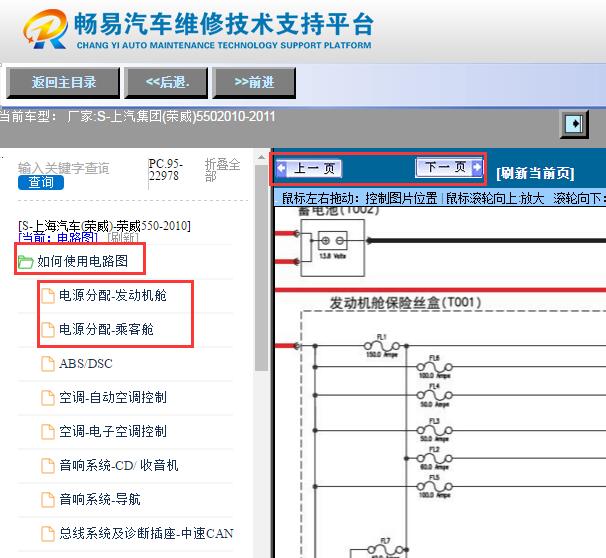
Task: Click page icon beside 音响系统-CD/收音机
Action: (x=48, y=466)
